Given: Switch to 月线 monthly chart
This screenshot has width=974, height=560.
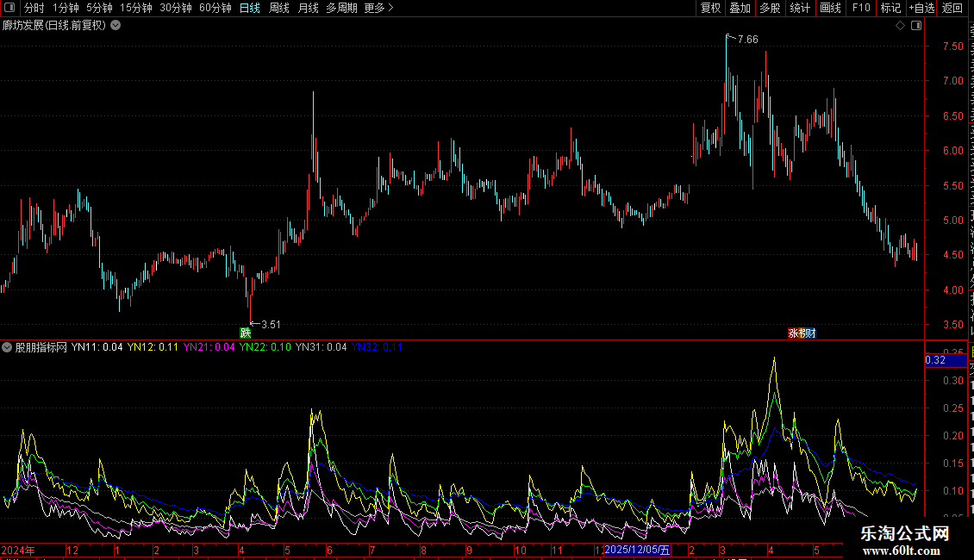Looking at the screenshot, I should point(308,8).
